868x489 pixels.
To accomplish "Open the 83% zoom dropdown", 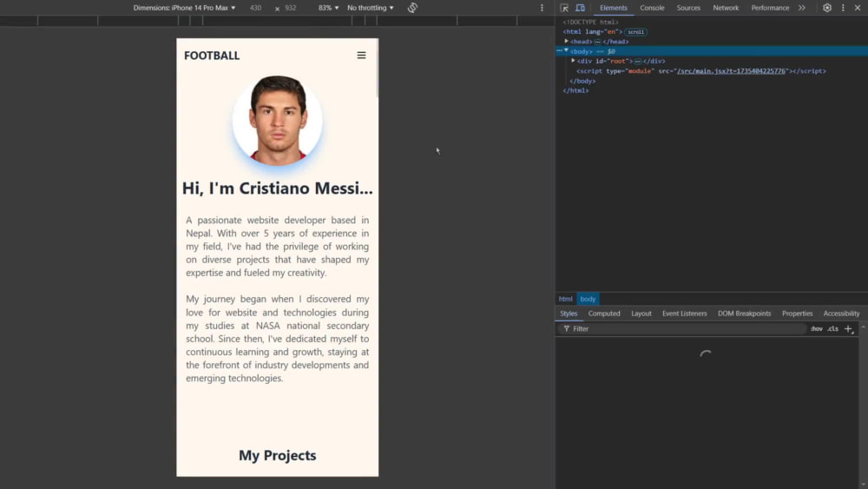I will pyautogui.click(x=328, y=8).
